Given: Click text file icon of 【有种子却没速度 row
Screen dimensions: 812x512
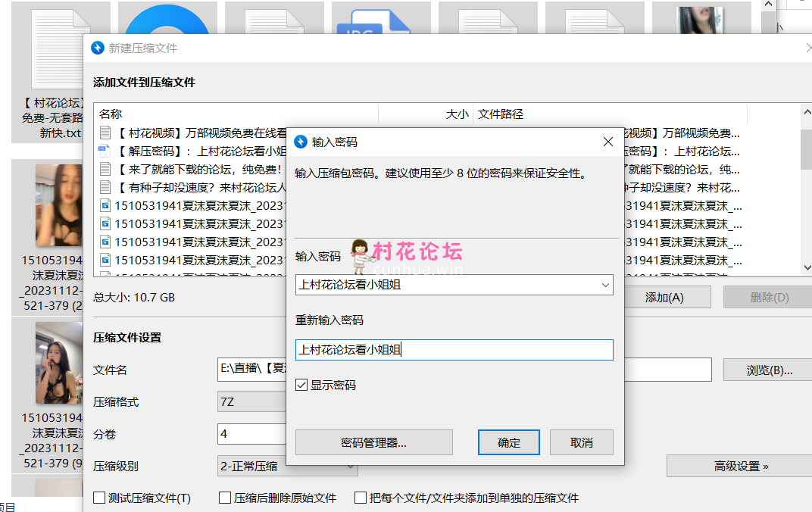Looking at the screenshot, I should pos(105,187).
